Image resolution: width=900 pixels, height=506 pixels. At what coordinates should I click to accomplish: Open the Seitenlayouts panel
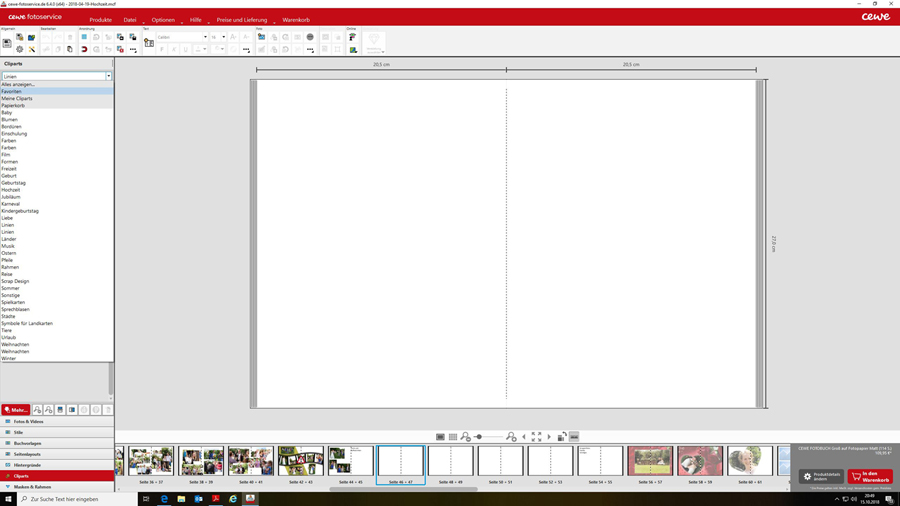click(57, 454)
